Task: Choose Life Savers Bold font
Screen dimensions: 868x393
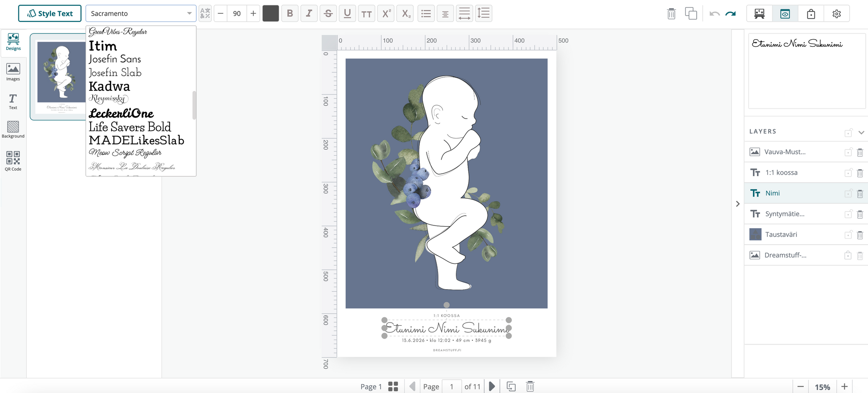Action: click(130, 127)
